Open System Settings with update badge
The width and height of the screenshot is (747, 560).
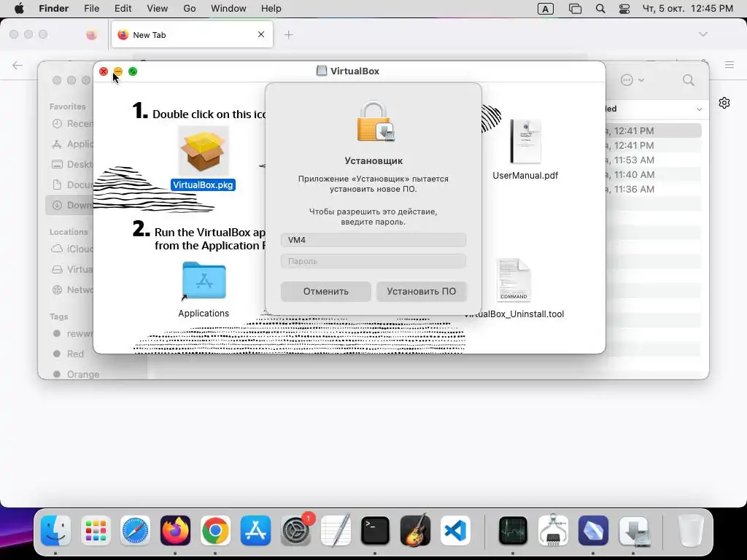coord(296,531)
